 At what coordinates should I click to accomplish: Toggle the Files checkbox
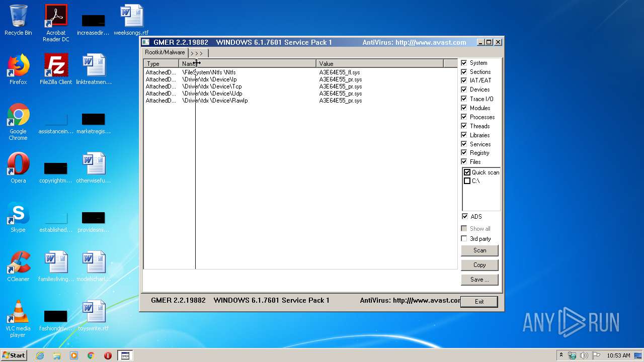click(x=464, y=161)
